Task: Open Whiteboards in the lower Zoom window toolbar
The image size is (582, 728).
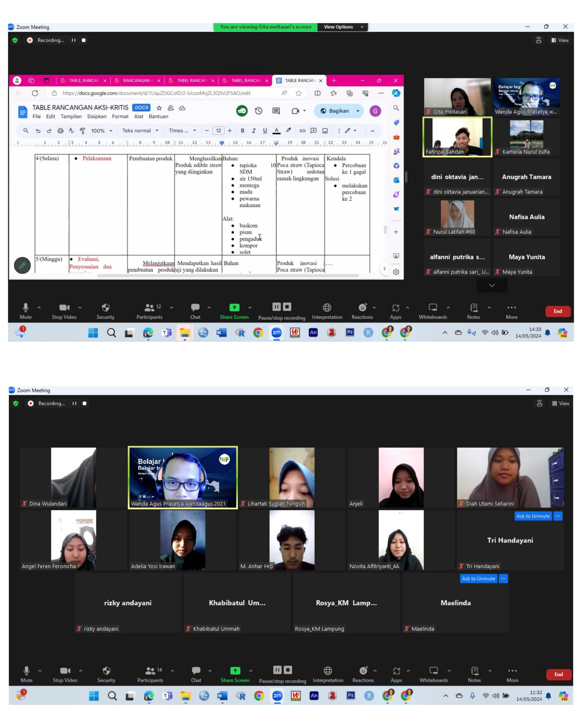Action: [434, 674]
